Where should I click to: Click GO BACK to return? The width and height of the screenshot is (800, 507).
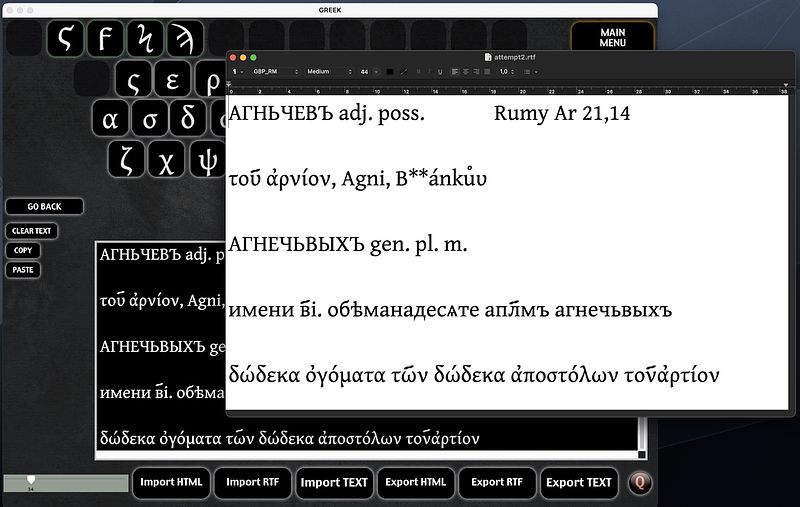click(x=44, y=206)
